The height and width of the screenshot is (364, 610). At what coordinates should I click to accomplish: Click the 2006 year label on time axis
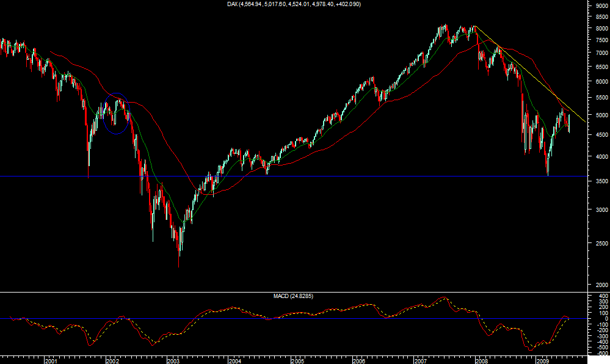tap(359, 361)
